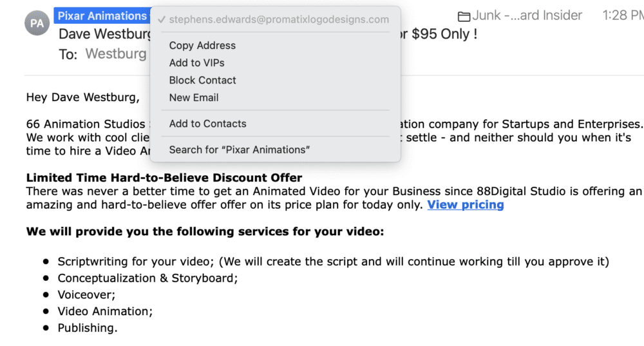Click the Limited Time Discount Offer heading
This screenshot has width=644, height=346.
coord(164,178)
